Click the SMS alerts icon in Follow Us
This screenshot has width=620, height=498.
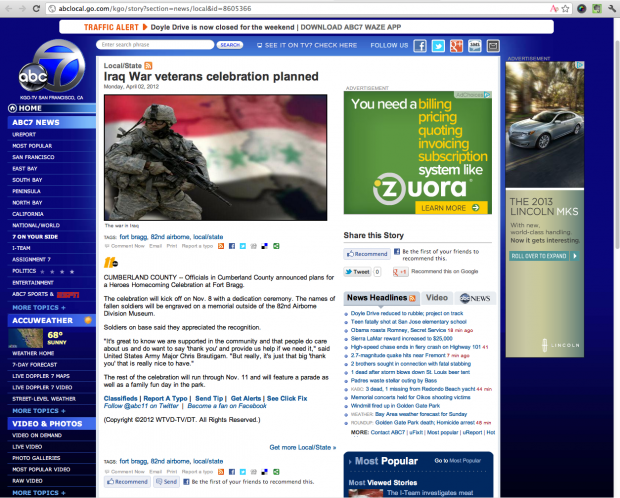point(474,46)
